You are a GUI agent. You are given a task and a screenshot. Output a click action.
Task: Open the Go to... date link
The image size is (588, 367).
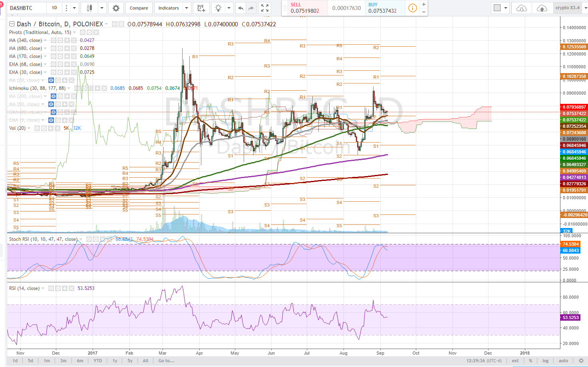pos(166,361)
